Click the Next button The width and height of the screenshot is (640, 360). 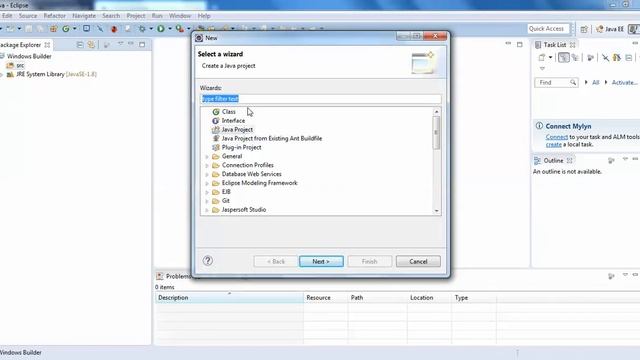pyautogui.click(x=321, y=261)
